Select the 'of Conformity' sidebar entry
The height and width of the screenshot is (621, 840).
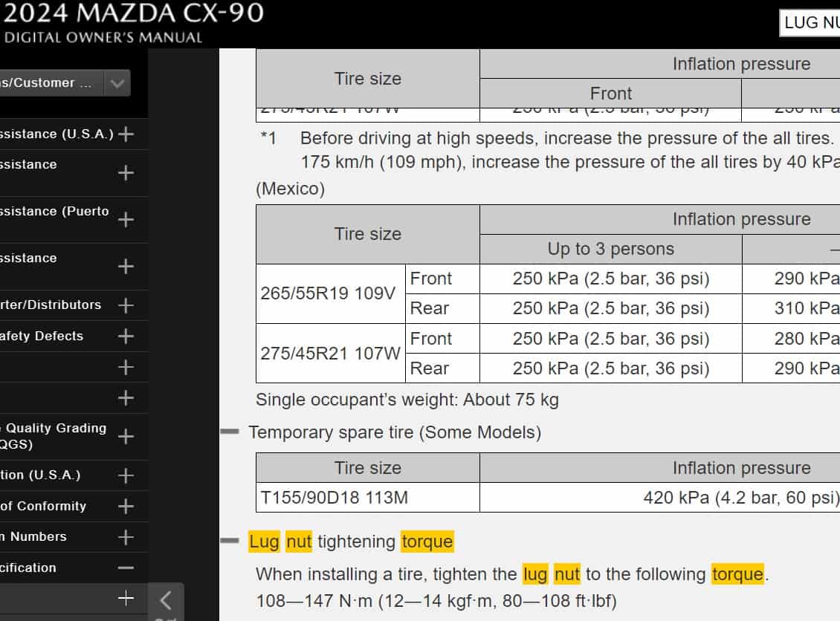click(43, 507)
